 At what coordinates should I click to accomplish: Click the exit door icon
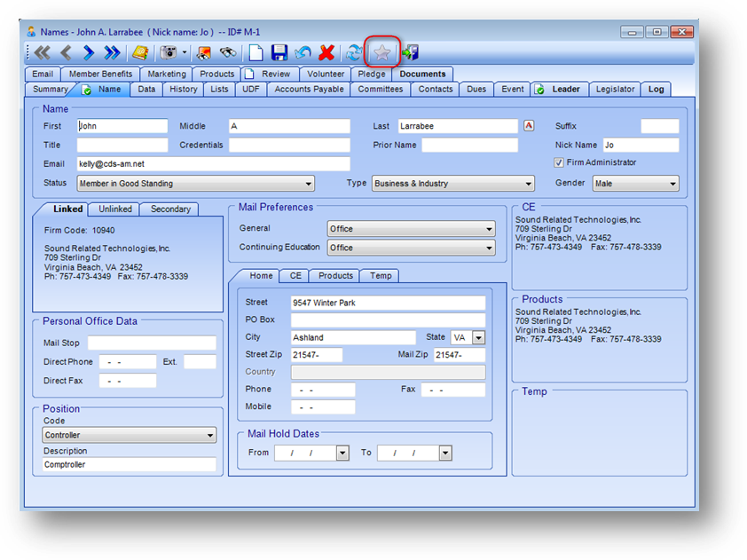tap(410, 53)
